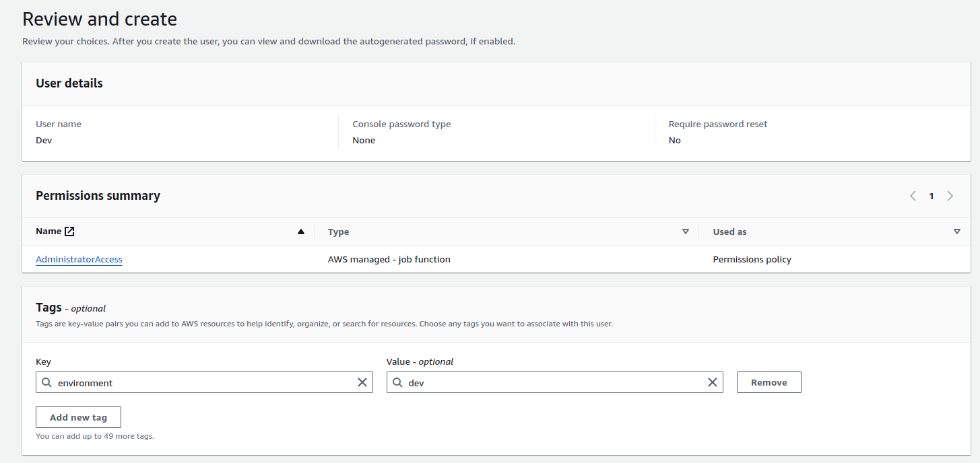Toggle Name column ascending sort arrow
The width and height of the screenshot is (980, 463).
point(301,231)
